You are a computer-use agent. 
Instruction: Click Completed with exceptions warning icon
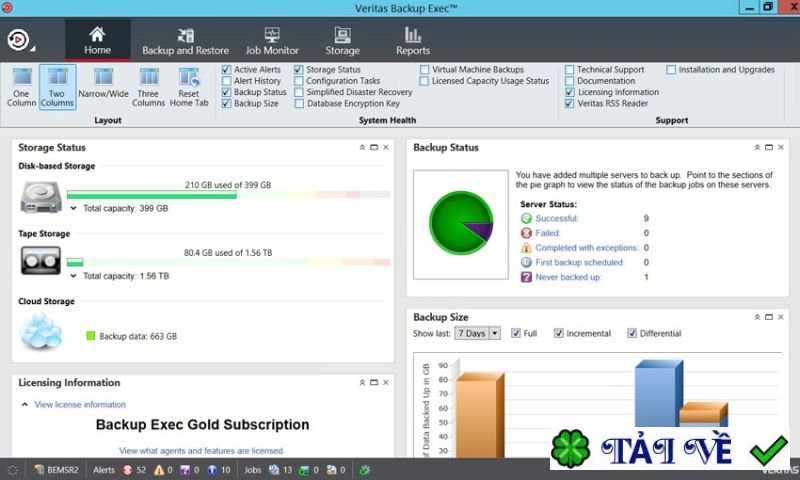(526, 248)
